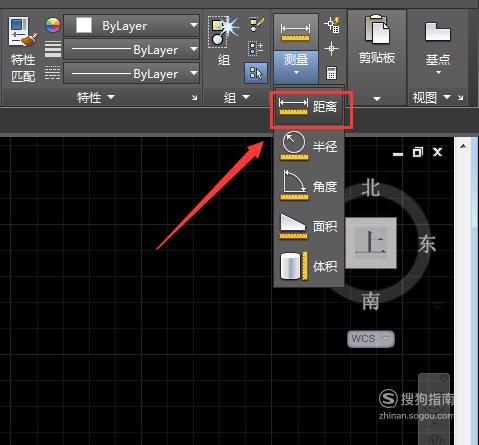The image size is (479, 445).
Task: Click the Measure distance icon above 测量
Action: [x=296, y=31]
